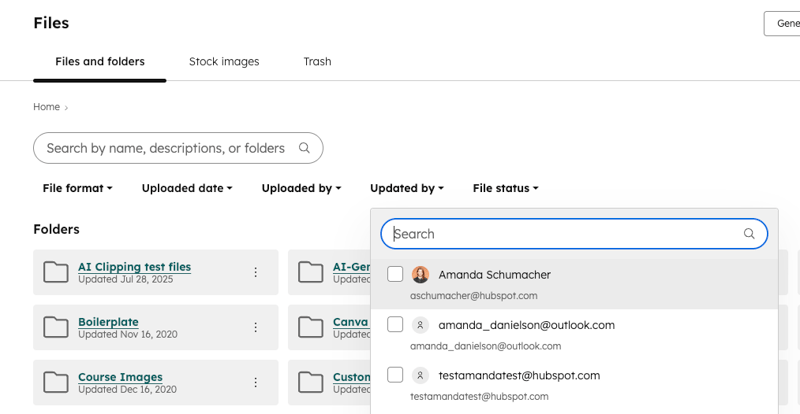Click the Files page title
The width and height of the screenshot is (800, 414).
coord(51,23)
